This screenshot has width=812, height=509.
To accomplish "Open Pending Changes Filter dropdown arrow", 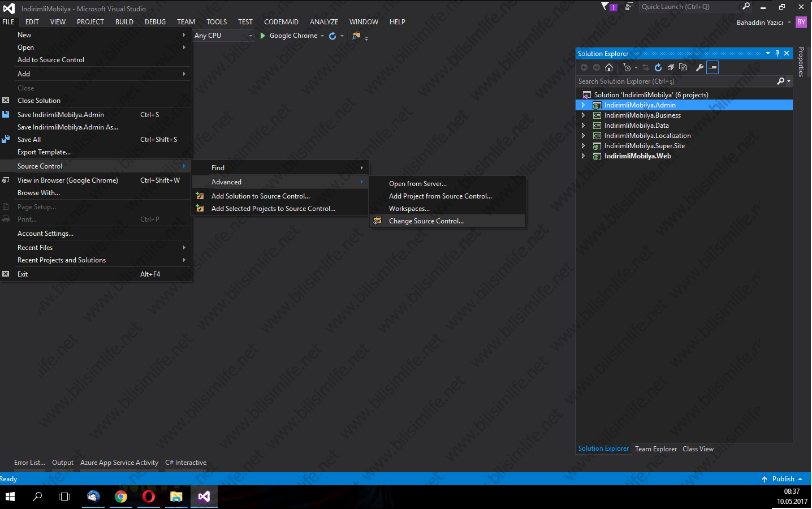I will click(636, 68).
